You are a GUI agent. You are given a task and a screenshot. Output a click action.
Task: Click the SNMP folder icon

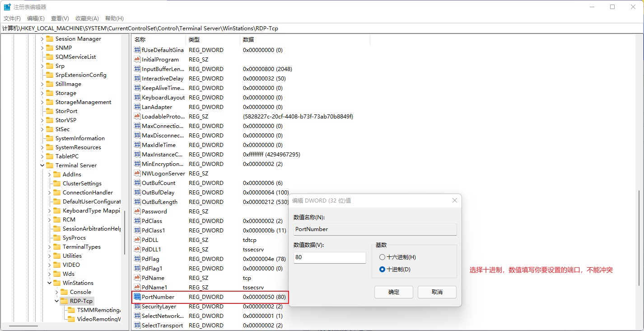pos(50,48)
